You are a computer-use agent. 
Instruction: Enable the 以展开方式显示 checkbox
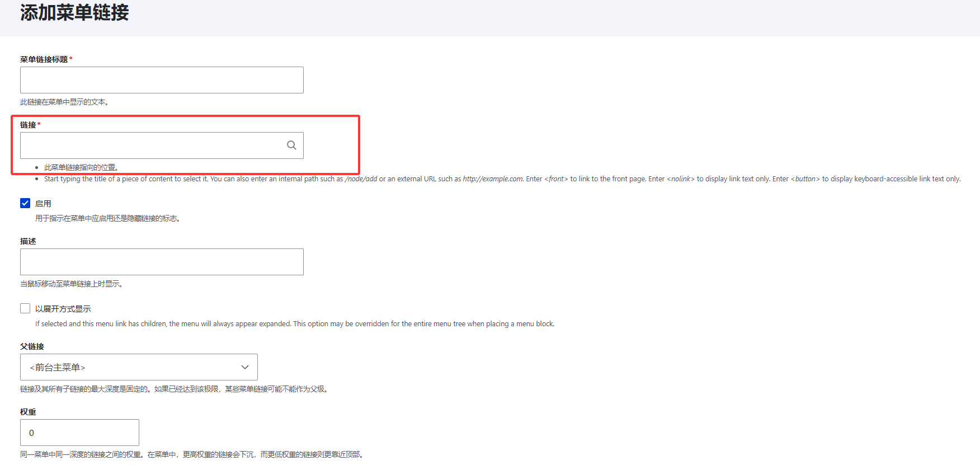(x=25, y=308)
